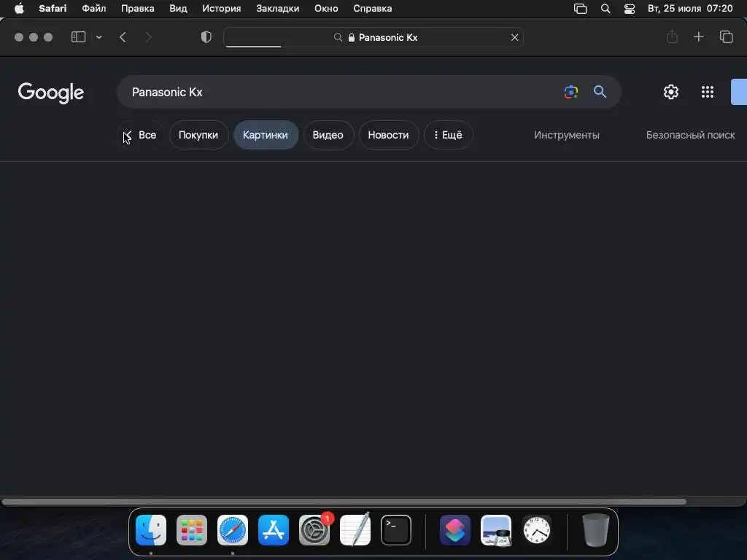Open Stage Manager menu bar icon
Image resolution: width=747 pixels, height=560 pixels.
click(580, 9)
